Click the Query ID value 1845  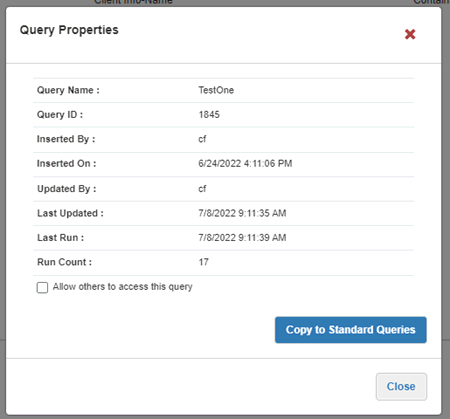click(209, 115)
